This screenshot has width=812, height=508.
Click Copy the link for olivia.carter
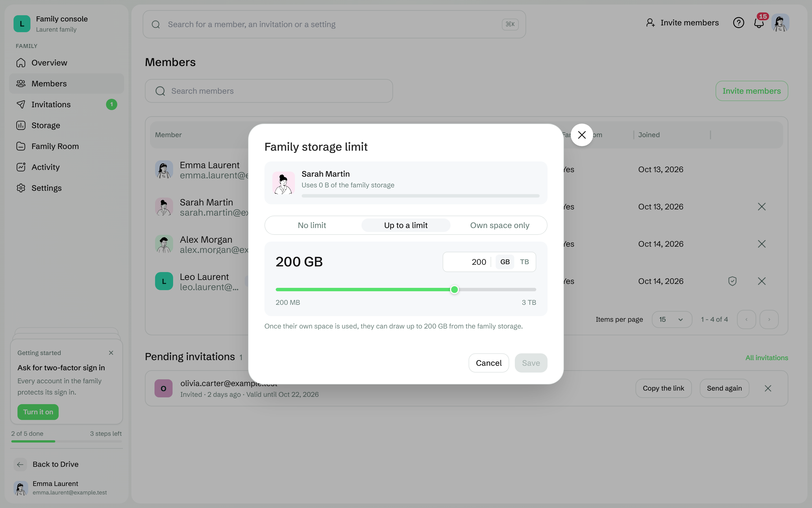coord(663,388)
